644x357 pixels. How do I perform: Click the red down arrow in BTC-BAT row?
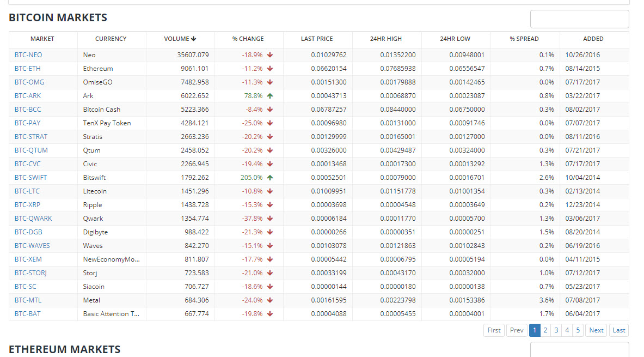point(270,314)
